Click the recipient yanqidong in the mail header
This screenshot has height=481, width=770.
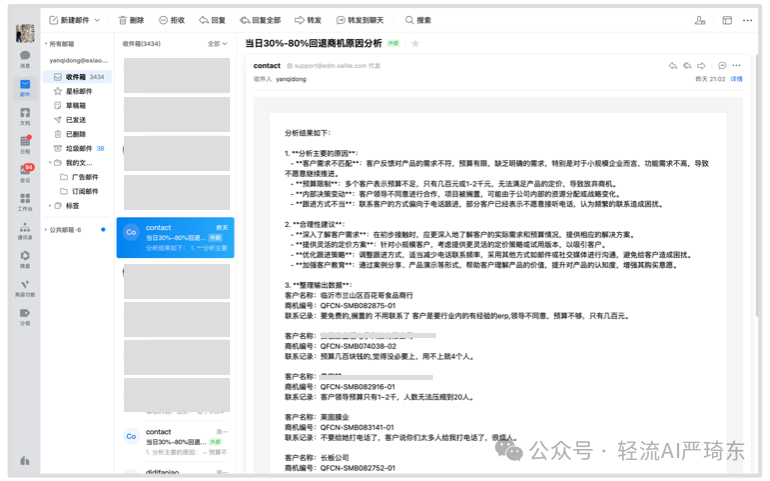point(291,79)
